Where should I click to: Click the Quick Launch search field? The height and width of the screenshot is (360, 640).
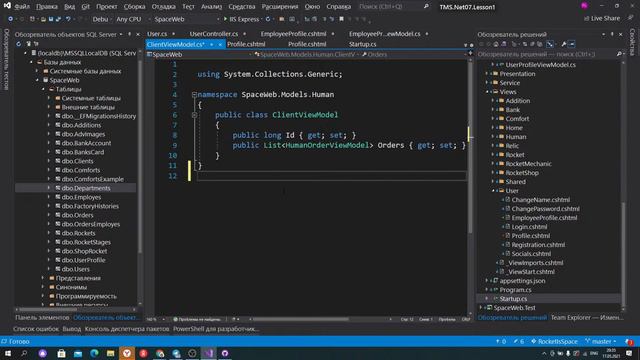coord(394,7)
